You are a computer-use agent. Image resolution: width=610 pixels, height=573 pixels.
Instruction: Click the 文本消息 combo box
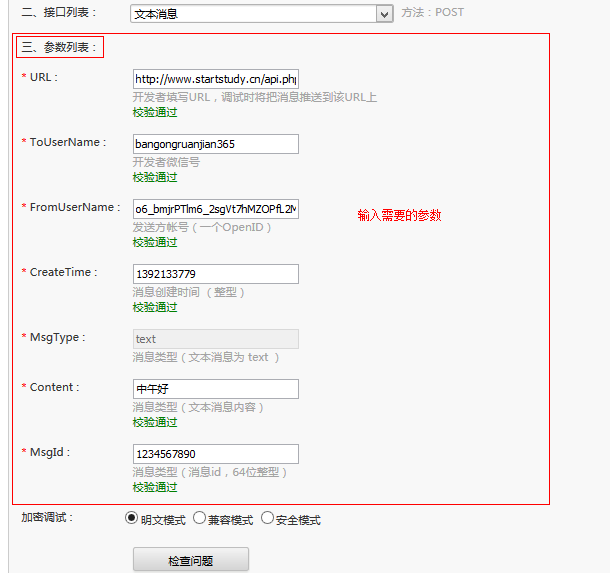(261, 14)
